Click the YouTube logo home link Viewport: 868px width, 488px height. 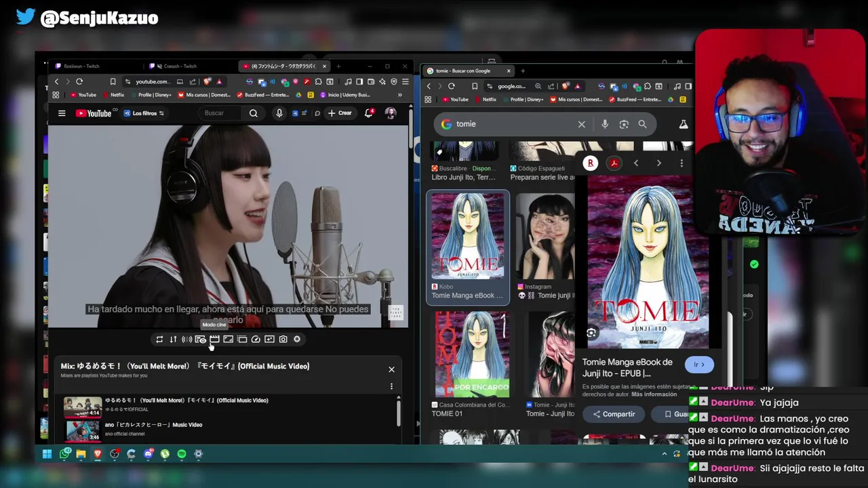[x=94, y=113]
